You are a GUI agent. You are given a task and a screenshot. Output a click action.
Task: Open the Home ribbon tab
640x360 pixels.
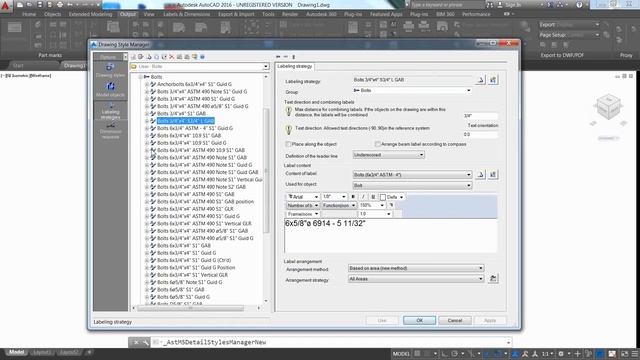[x=29, y=14]
